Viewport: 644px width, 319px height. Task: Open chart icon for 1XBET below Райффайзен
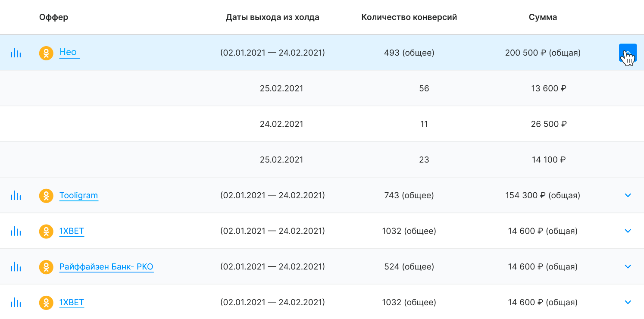16,303
